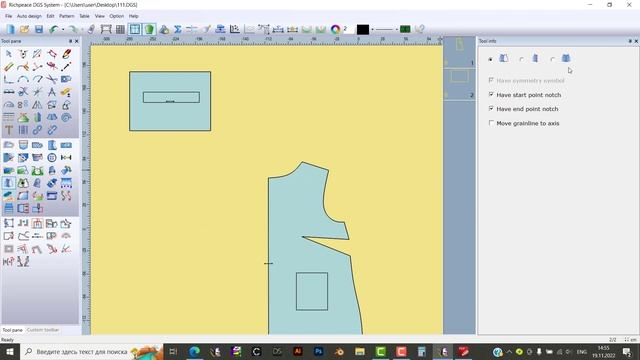The height and width of the screenshot is (360, 640).
Task: Select the double-headed arrow measure tool
Action: coord(66,158)
